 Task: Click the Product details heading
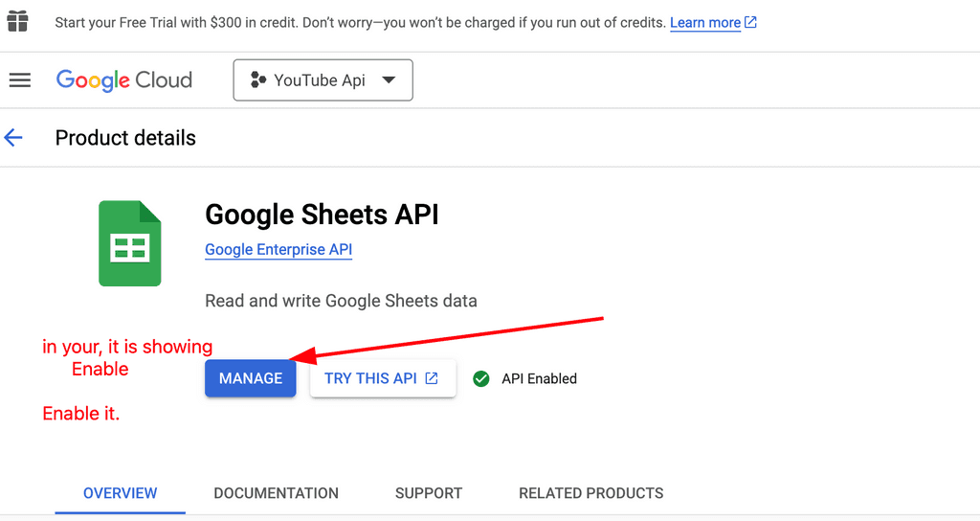coord(125,138)
